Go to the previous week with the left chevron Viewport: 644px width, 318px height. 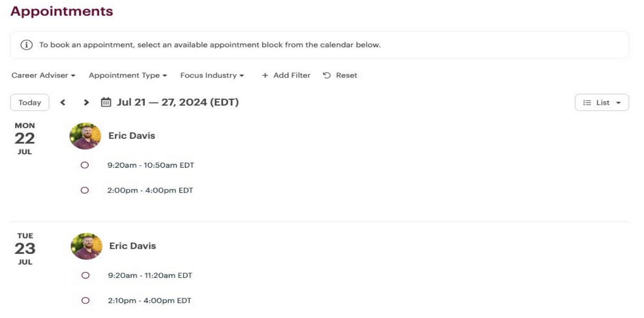[63, 103]
